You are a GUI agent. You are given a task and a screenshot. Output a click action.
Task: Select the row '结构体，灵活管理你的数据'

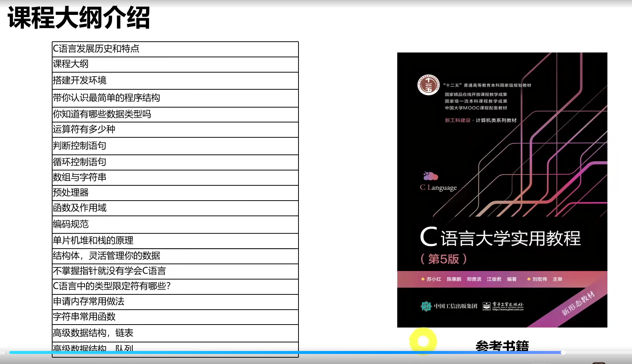click(175, 256)
